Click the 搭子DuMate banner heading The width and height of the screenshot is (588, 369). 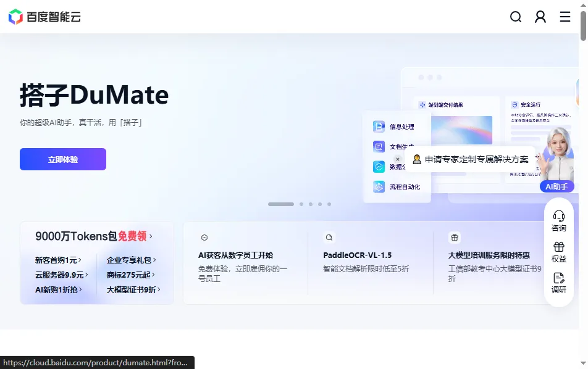[x=94, y=95]
